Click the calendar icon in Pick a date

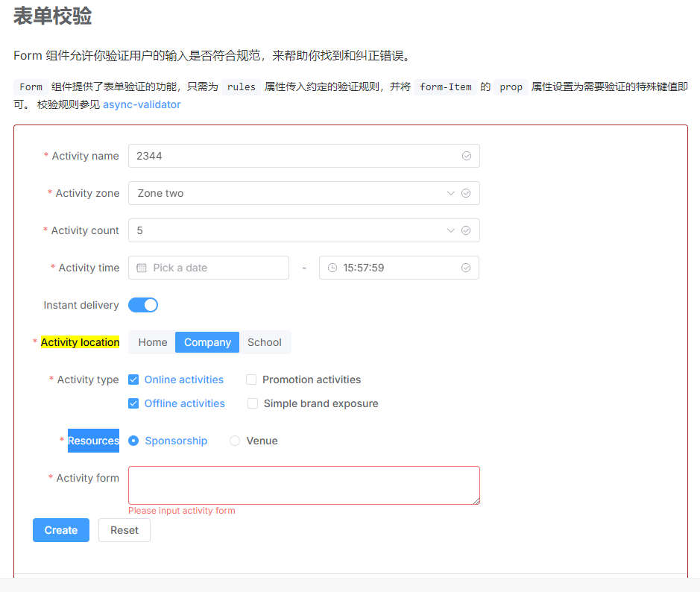point(142,268)
